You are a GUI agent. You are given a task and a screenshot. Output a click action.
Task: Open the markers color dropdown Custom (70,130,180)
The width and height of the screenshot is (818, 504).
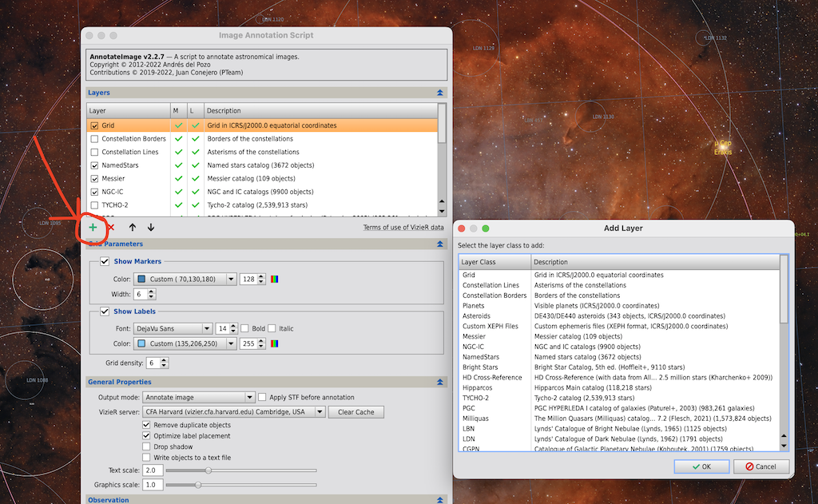click(x=185, y=279)
